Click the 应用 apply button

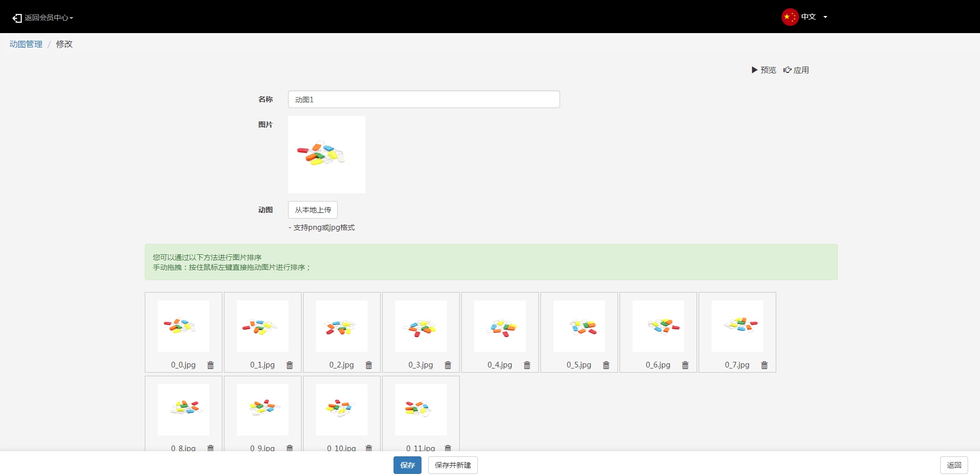click(796, 70)
